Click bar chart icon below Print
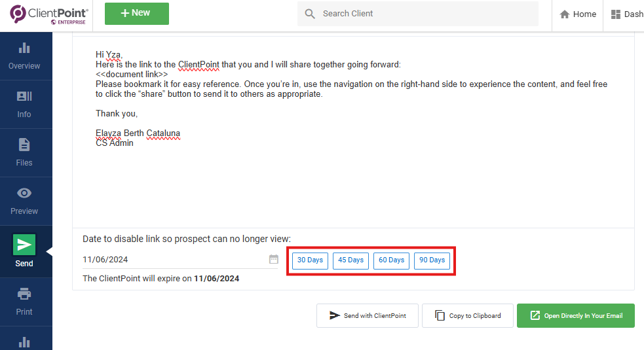 coord(24,341)
